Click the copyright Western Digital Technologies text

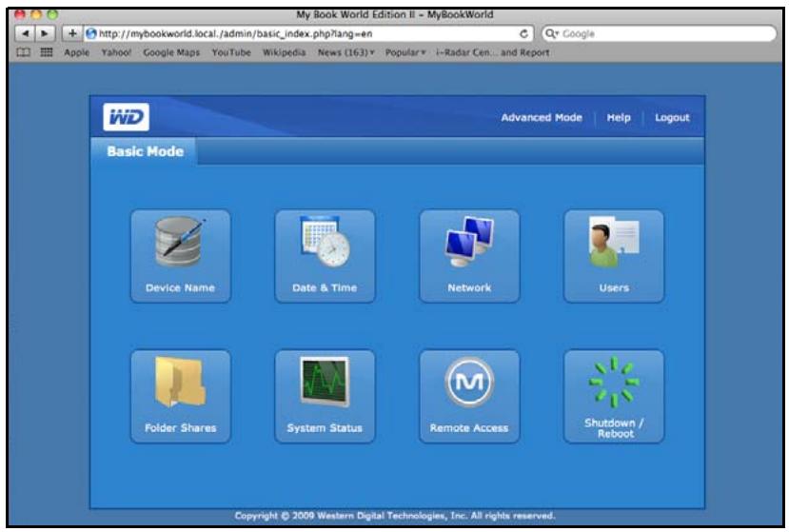pyautogui.click(x=394, y=516)
